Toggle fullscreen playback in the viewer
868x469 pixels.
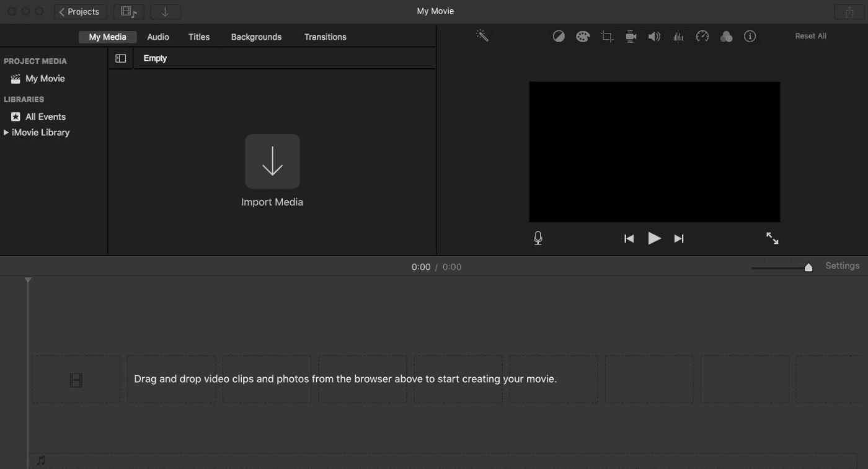772,238
